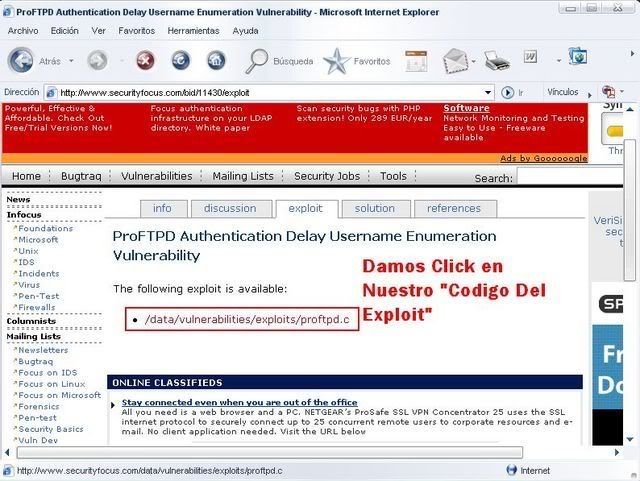Viewport: 640px width, 481px height.
Task: Open the Archivo menu
Action: (x=23, y=31)
